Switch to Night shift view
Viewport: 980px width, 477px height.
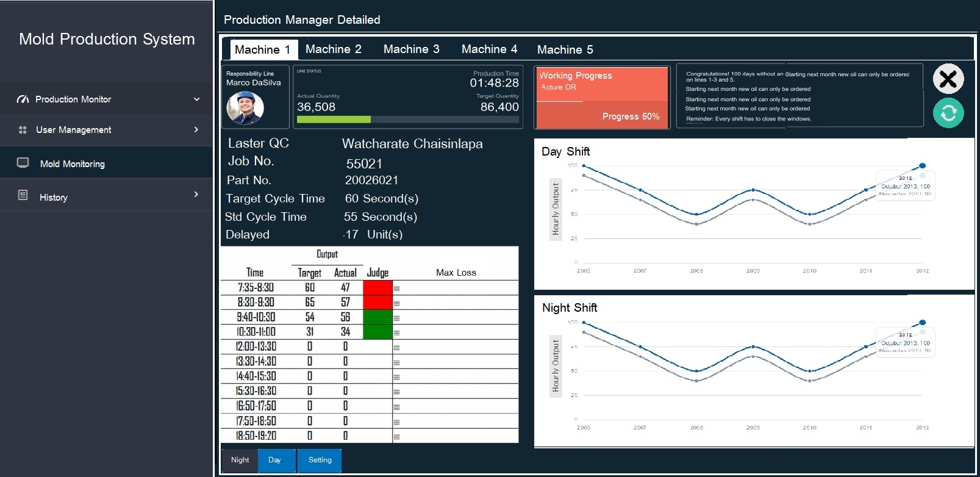pyautogui.click(x=240, y=460)
